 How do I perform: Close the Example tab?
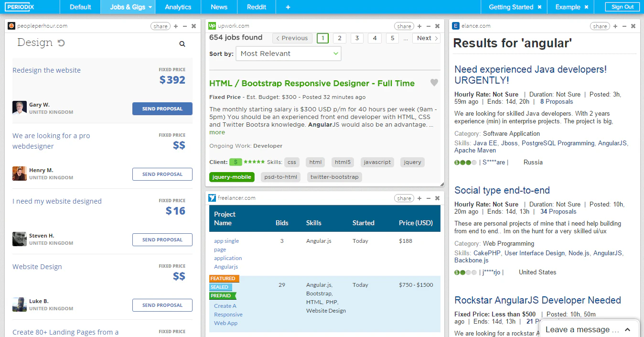tap(586, 7)
